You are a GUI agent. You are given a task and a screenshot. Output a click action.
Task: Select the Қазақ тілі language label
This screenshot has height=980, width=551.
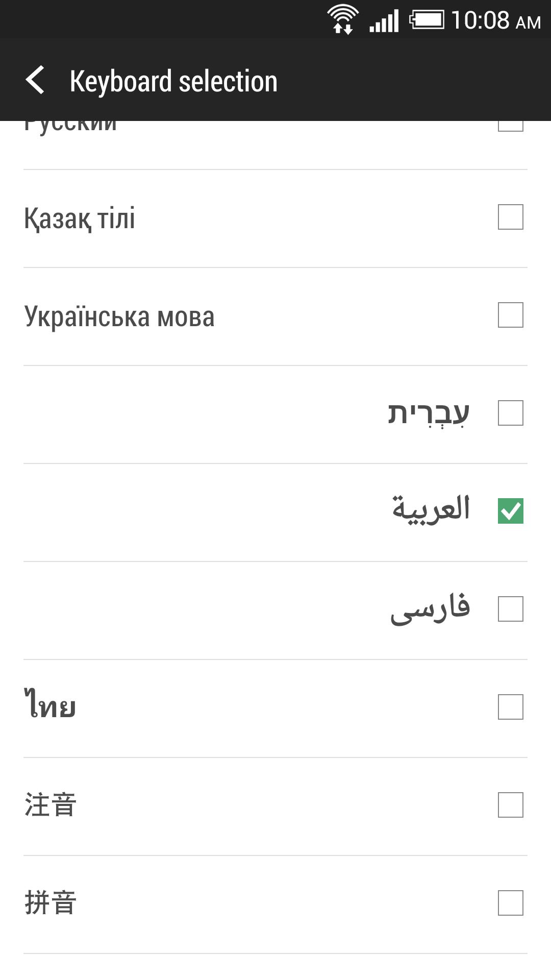(80, 218)
